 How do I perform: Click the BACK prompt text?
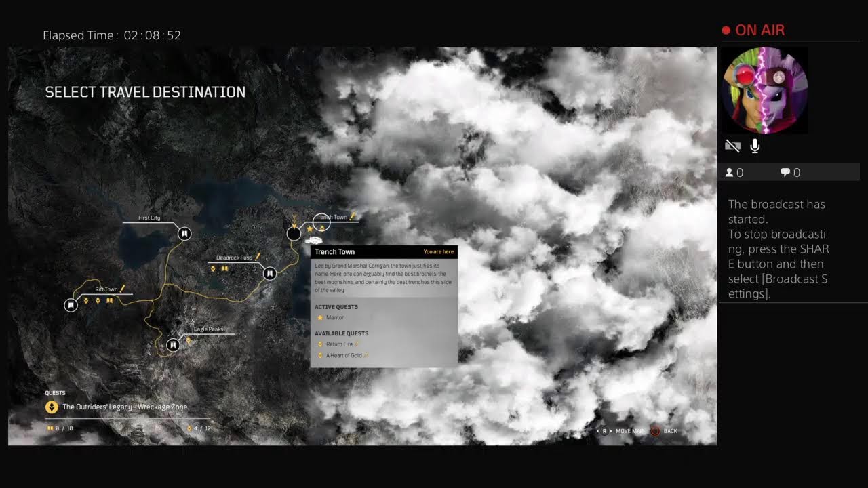click(x=671, y=431)
